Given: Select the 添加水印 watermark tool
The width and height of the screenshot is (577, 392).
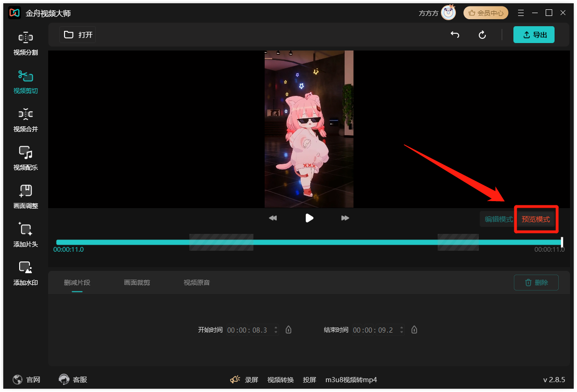Looking at the screenshot, I should click(25, 274).
